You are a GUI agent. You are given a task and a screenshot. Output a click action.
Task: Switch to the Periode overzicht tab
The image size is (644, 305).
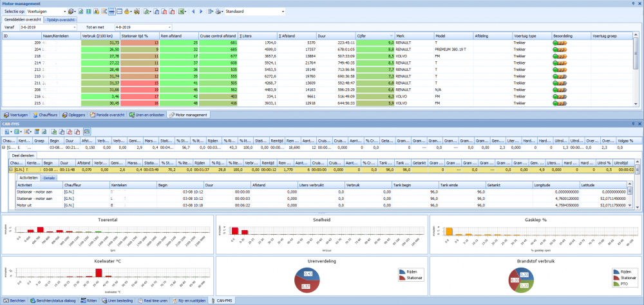coord(107,115)
